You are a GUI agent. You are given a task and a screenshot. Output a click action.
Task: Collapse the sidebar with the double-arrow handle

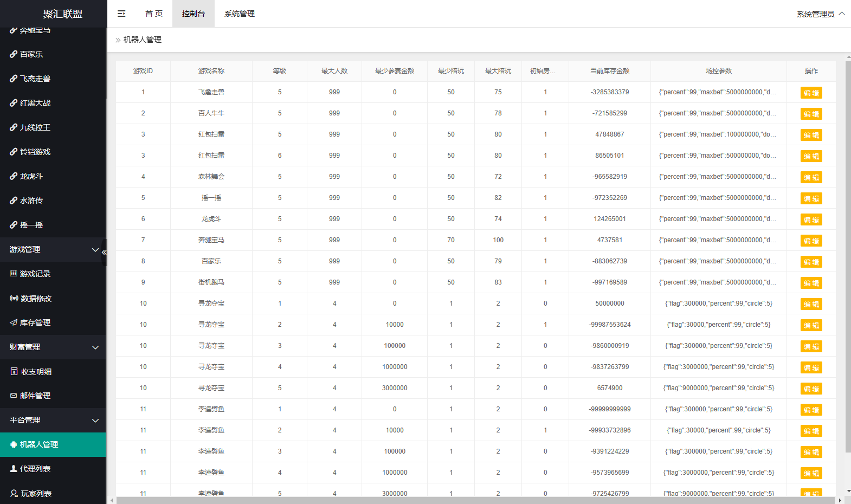tap(104, 253)
